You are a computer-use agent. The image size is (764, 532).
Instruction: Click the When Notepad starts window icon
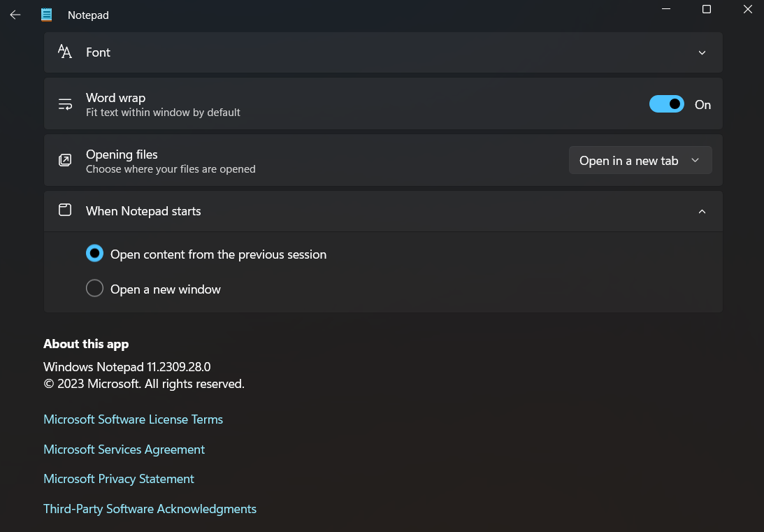tap(65, 210)
